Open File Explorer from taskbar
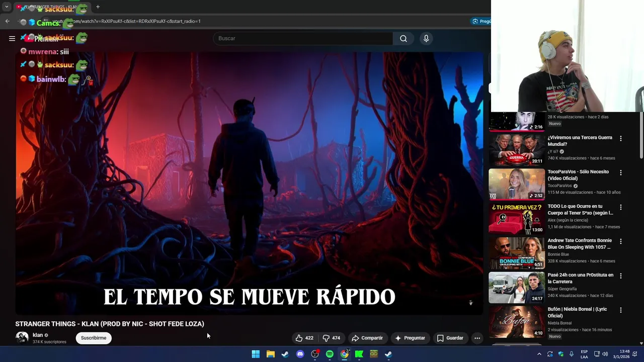The height and width of the screenshot is (362, 644). pos(270,354)
